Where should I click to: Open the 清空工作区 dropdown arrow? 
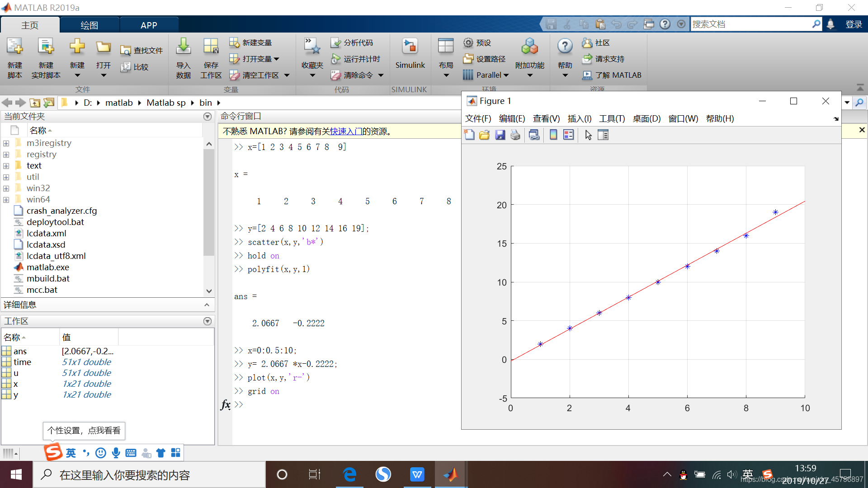tap(287, 75)
